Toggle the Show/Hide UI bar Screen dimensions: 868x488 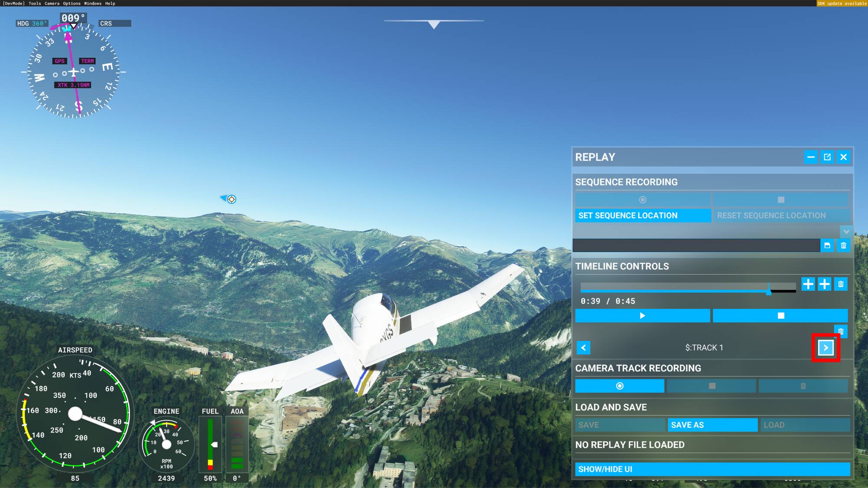coord(712,469)
